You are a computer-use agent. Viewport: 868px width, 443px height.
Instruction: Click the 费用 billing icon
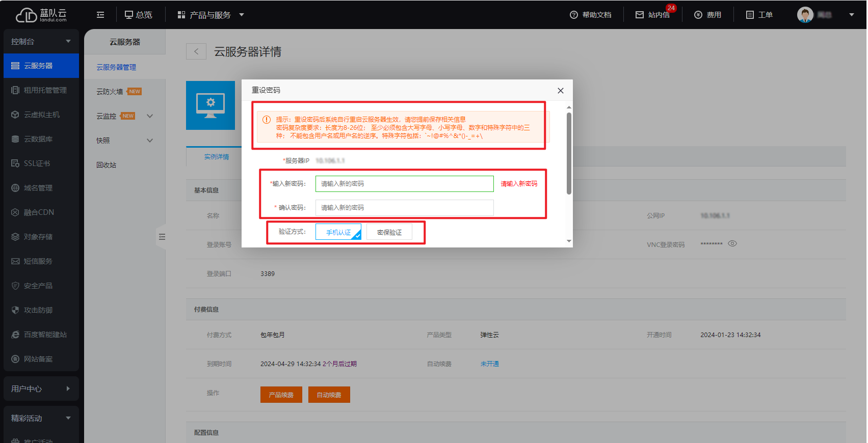[698, 15]
